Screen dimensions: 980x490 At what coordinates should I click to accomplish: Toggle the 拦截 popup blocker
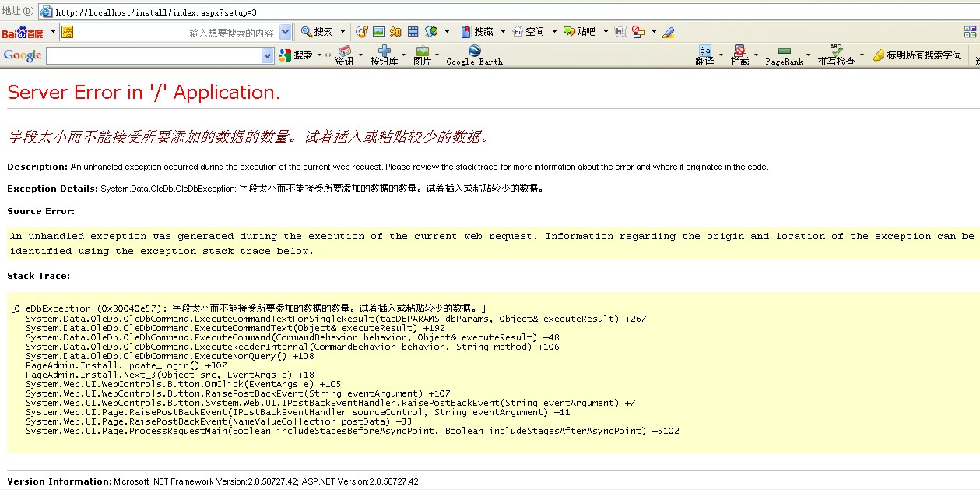click(x=739, y=55)
